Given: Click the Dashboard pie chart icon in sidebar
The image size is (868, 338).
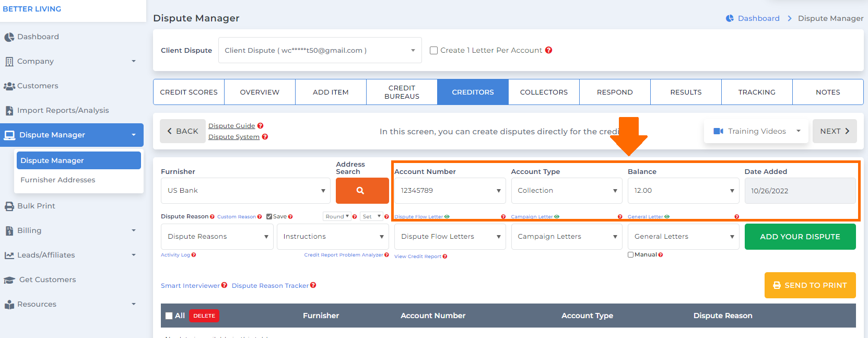Looking at the screenshot, I should (x=9, y=37).
